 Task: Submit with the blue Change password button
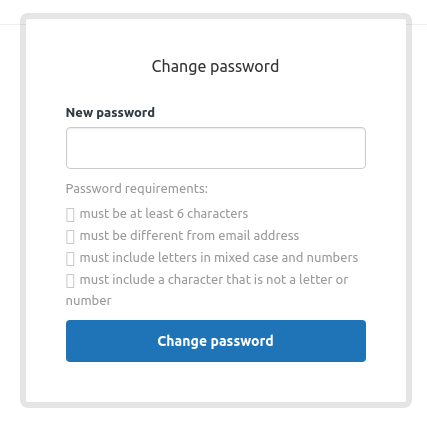[x=216, y=341]
